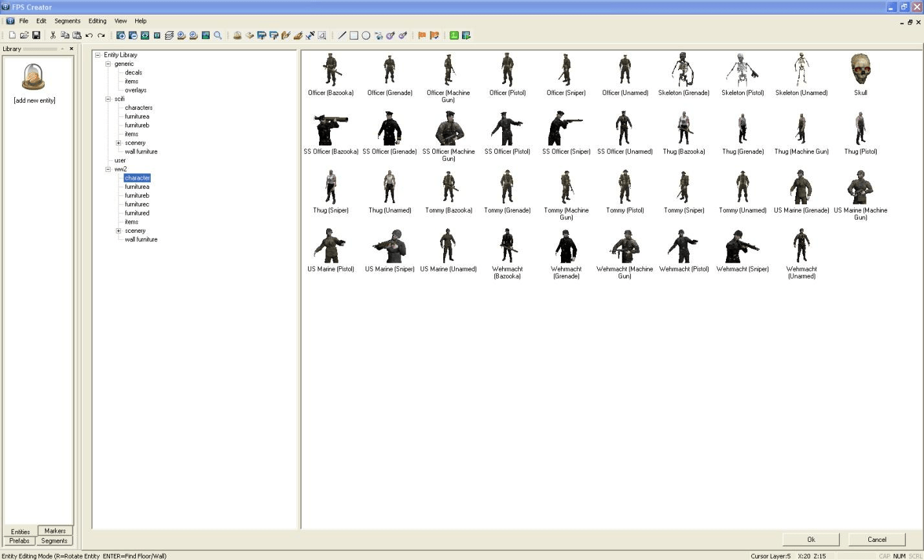Click the Save floppy disk icon

[x=36, y=36]
